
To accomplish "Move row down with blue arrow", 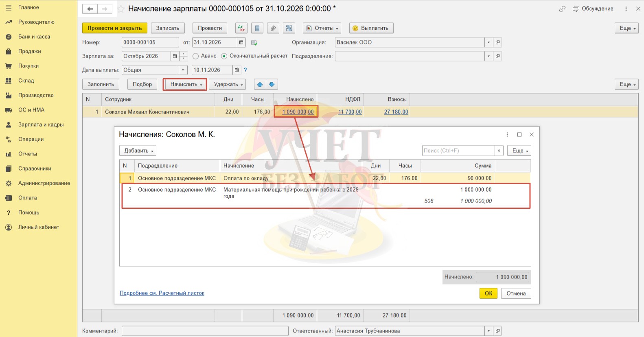I will pyautogui.click(x=272, y=84).
